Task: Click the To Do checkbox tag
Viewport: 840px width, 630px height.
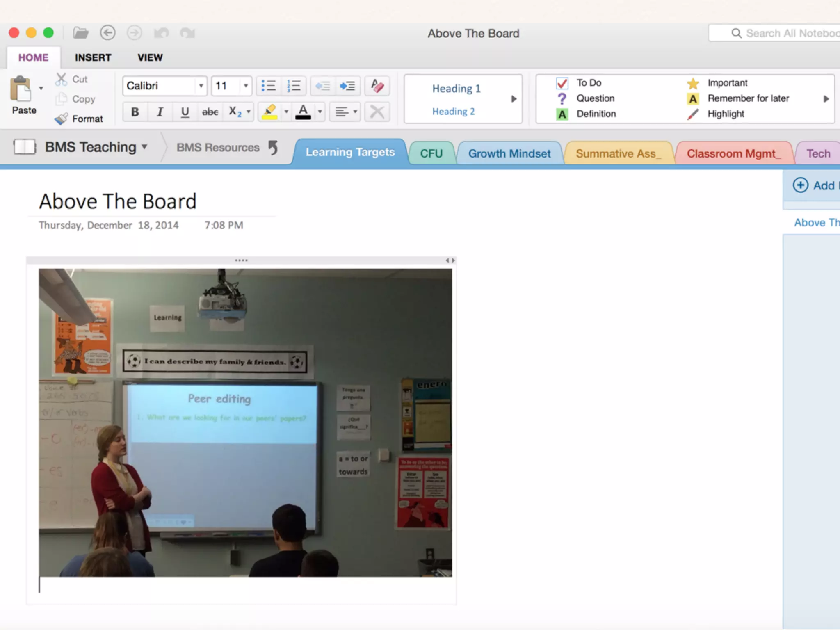Action: point(562,83)
